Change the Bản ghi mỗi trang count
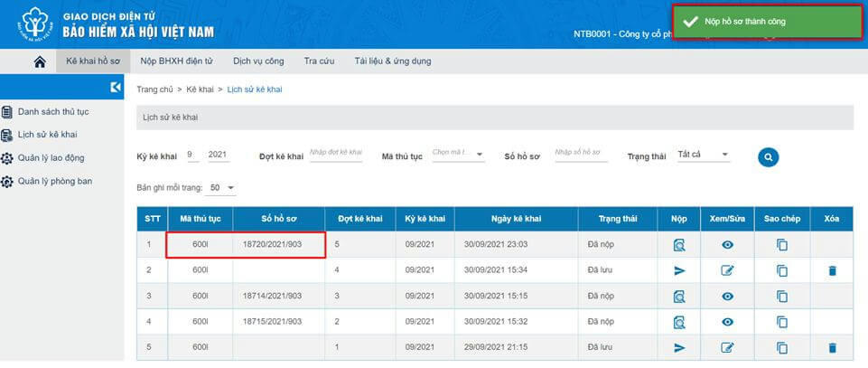868x368 pixels. tap(221, 188)
